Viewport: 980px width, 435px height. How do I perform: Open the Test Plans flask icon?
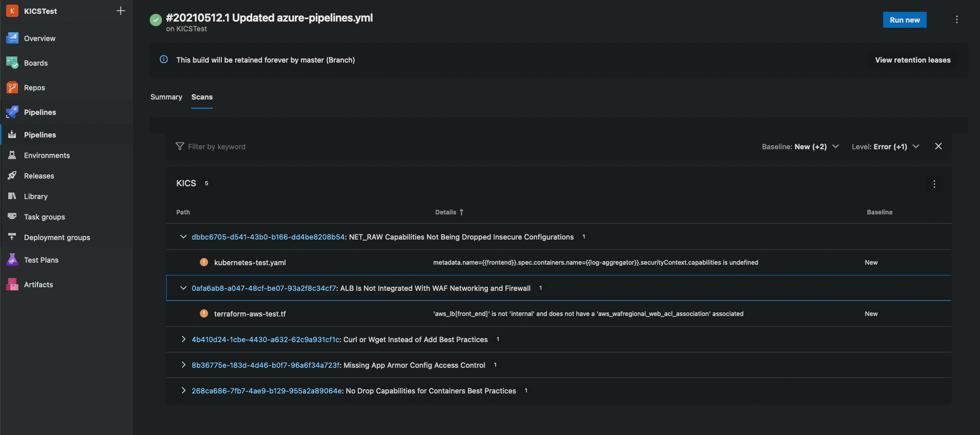click(x=12, y=260)
